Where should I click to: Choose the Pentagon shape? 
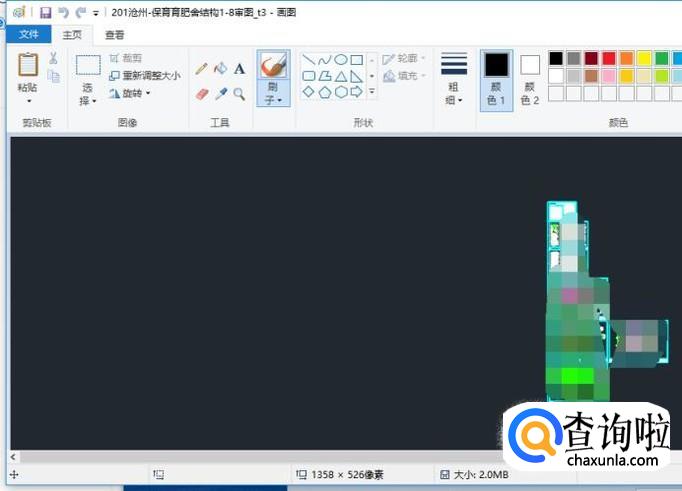(x=324, y=92)
